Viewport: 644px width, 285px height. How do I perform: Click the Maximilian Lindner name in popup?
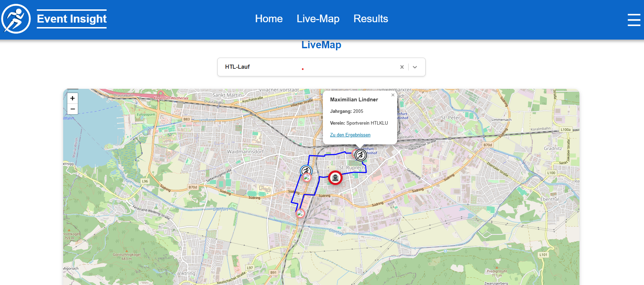[x=354, y=100]
